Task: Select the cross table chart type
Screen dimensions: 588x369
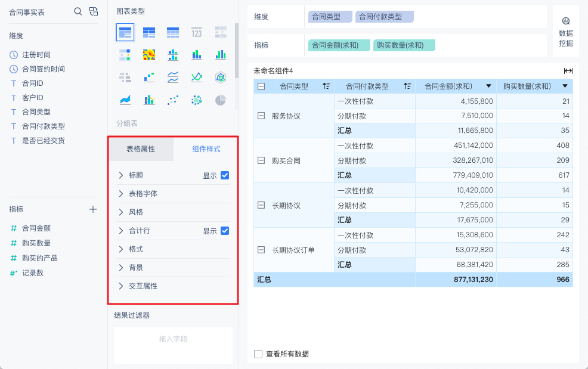Action: [149, 33]
